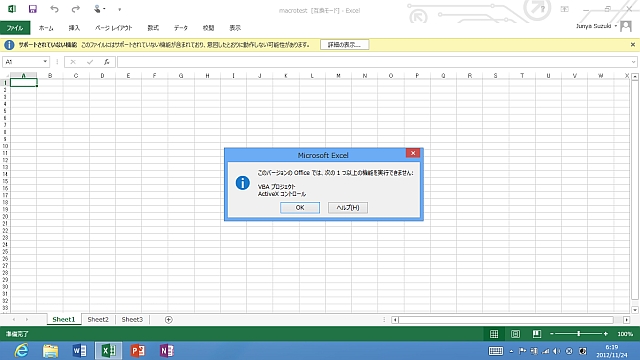Screen dimensions: 640x360
Task: Open the 表示 ribbon tab
Action: (235, 28)
